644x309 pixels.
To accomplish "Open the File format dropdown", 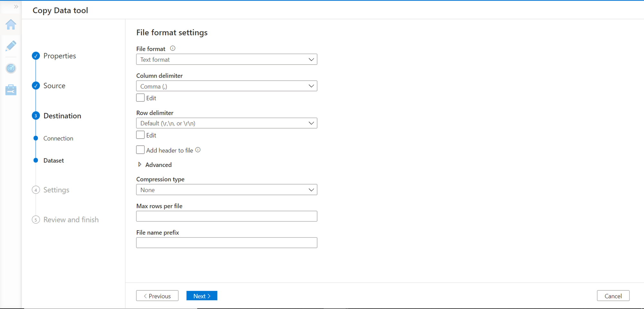I will [226, 59].
